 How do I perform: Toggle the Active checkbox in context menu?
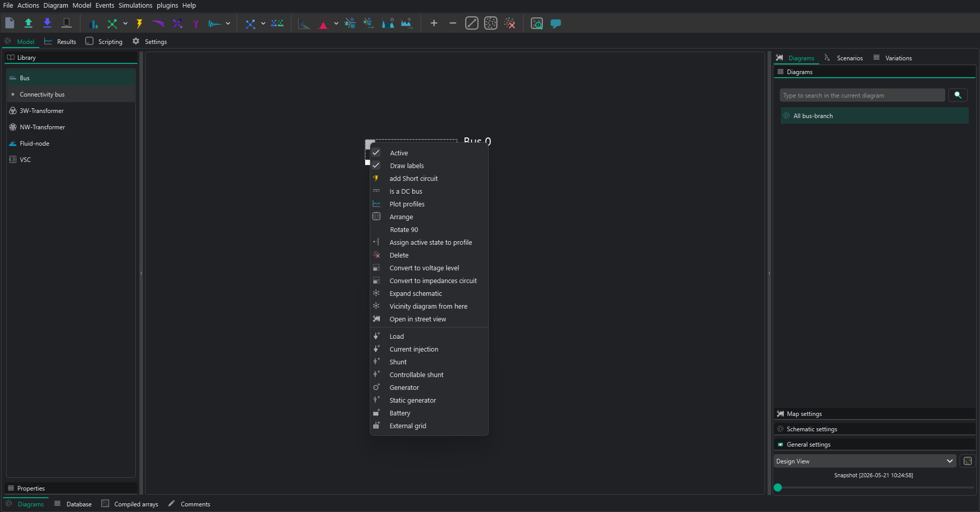pyautogui.click(x=376, y=153)
